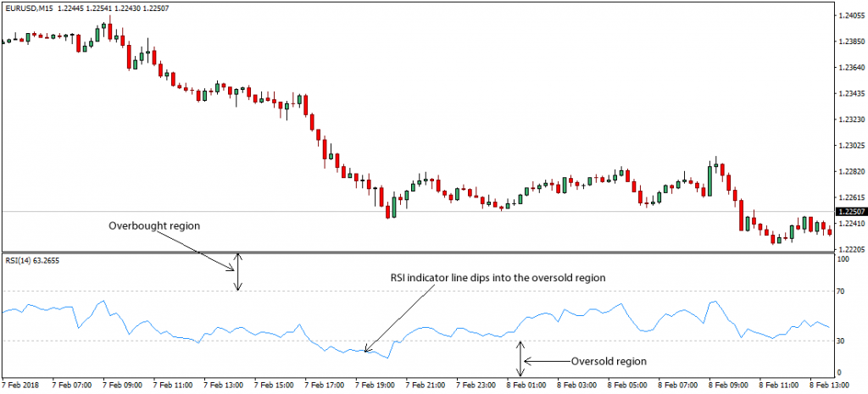Click the 8 Feb 09:00 time label

pyautogui.click(x=727, y=385)
